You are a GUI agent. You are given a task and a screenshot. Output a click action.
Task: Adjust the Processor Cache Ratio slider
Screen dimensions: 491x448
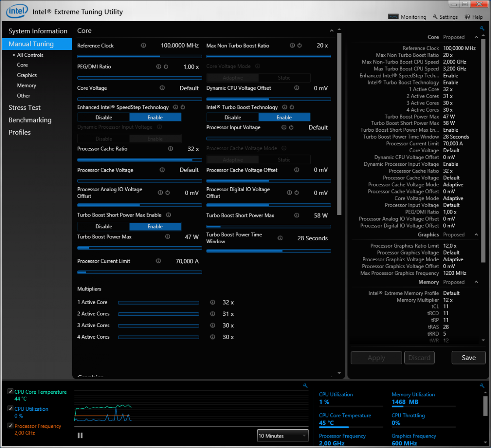(140, 160)
